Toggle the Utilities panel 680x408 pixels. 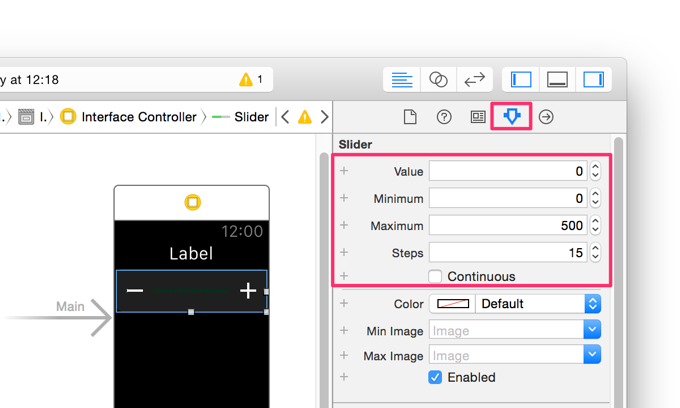pos(593,80)
